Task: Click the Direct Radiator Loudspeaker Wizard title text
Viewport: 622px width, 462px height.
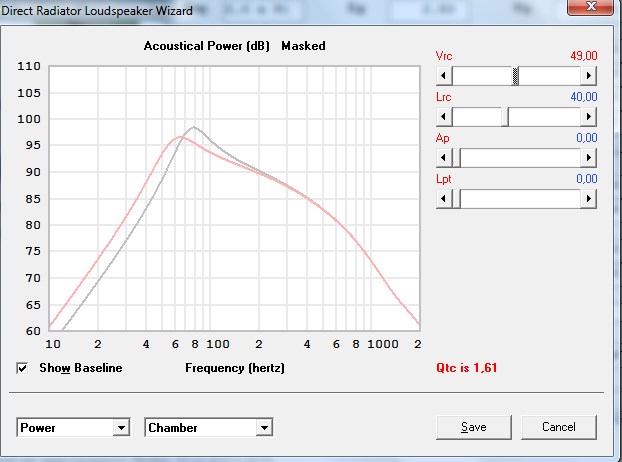Action: coord(97,10)
